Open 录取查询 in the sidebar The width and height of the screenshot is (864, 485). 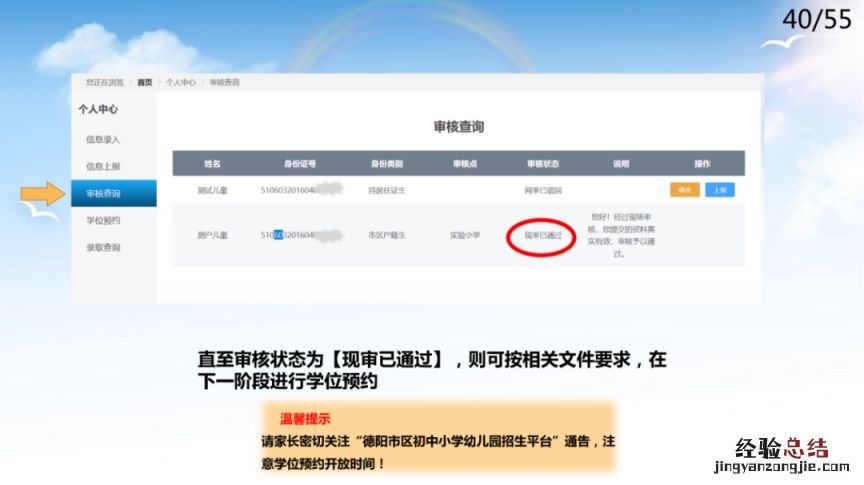[102, 247]
